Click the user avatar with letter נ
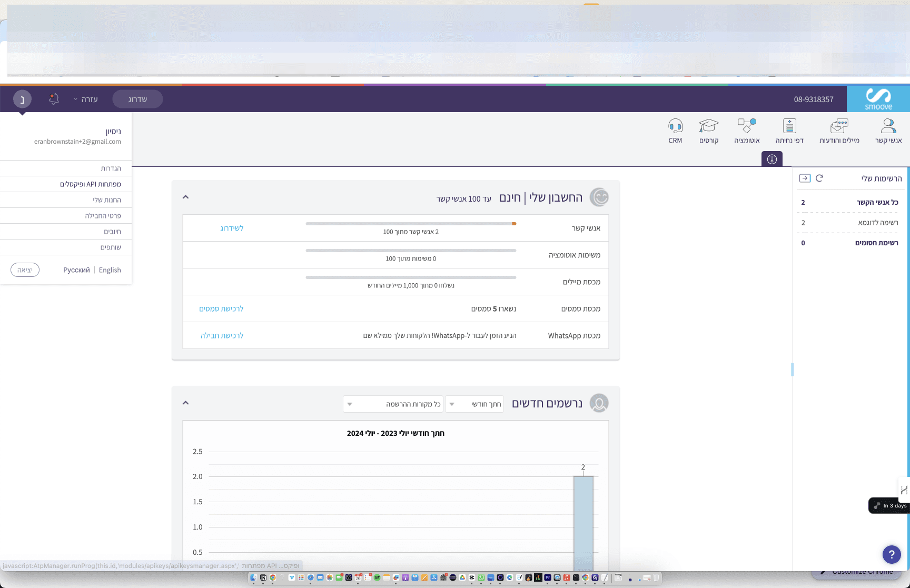910x588 pixels. click(22, 99)
